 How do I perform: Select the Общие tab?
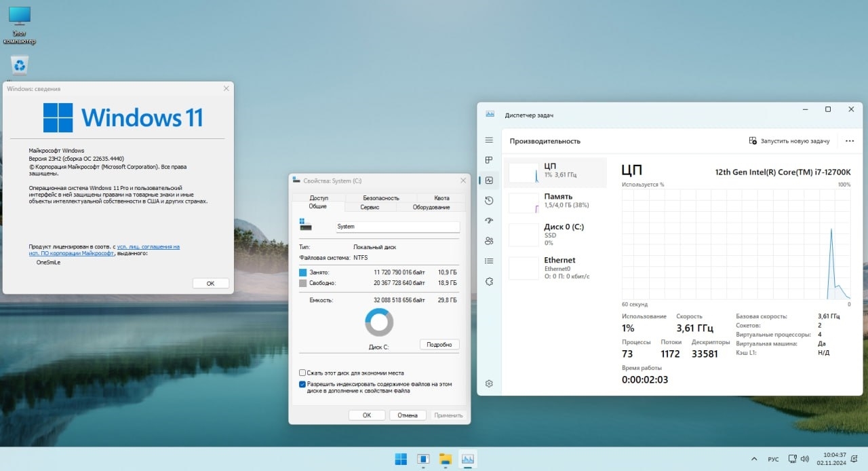coord(318,206)
